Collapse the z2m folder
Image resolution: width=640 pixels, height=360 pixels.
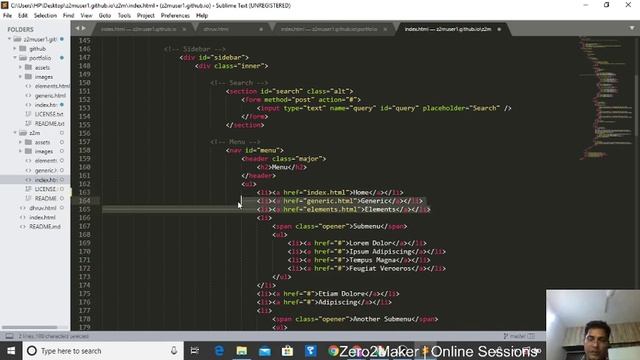tap(15, 133)
